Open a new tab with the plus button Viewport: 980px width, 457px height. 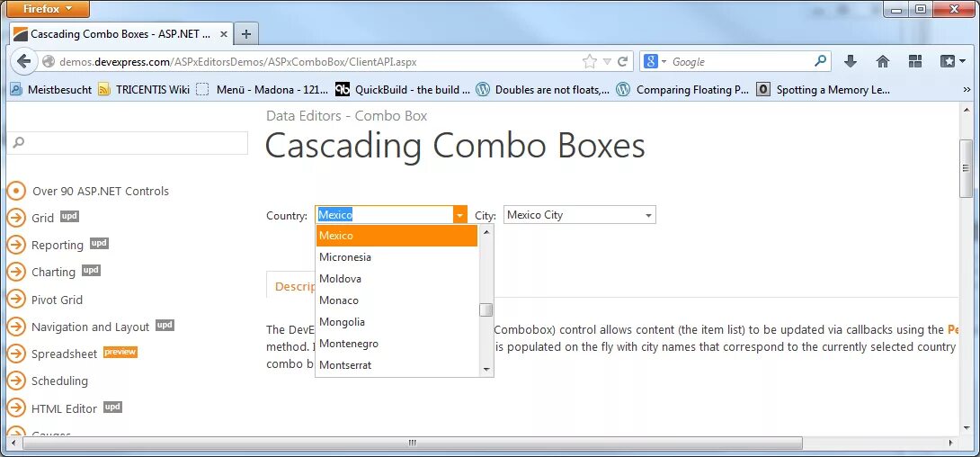[x=246, y=34]
